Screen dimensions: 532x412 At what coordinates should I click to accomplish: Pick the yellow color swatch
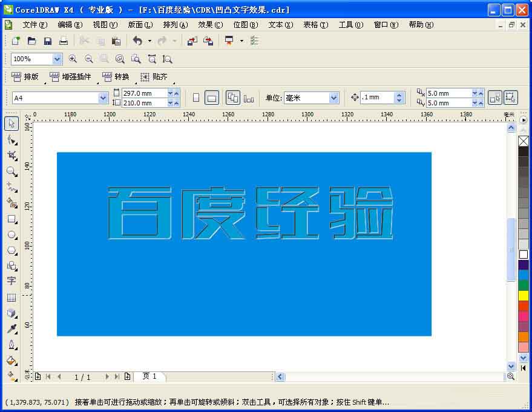coord(524,296)
